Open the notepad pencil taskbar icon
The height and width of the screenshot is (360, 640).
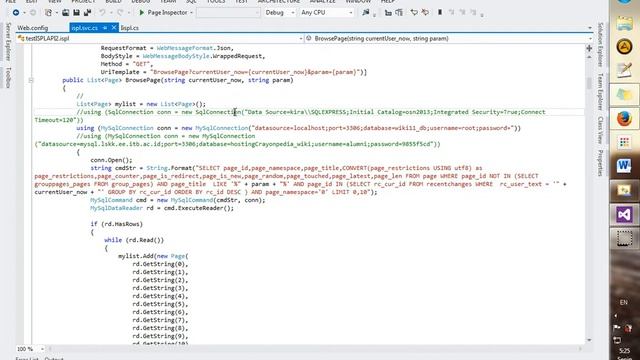624,71
